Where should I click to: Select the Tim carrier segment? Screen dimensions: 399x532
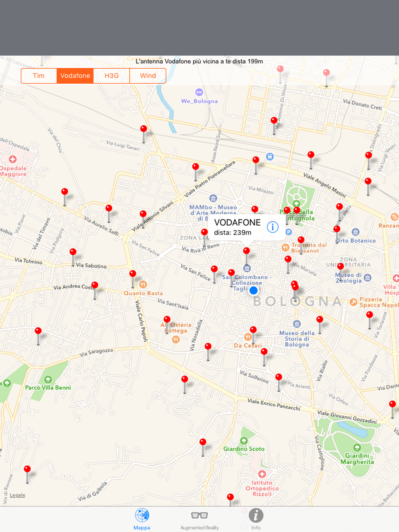click(x=39, y=76)
